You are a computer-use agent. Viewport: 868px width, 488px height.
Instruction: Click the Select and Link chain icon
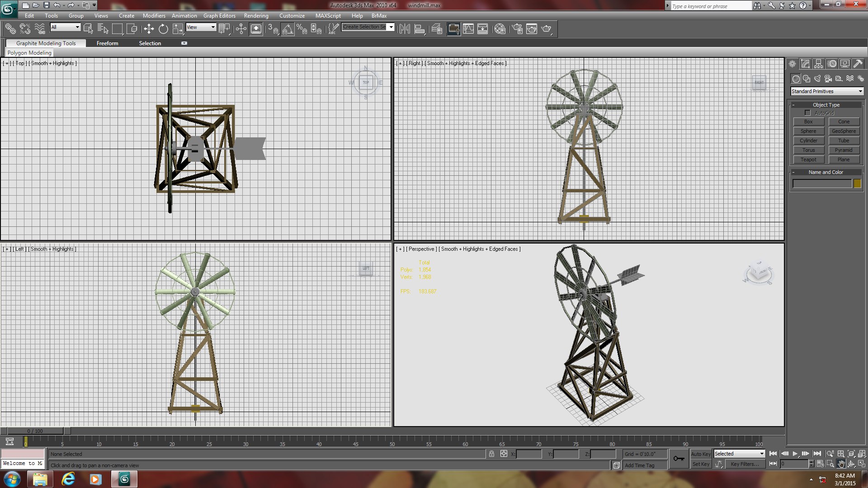point(10,29)
